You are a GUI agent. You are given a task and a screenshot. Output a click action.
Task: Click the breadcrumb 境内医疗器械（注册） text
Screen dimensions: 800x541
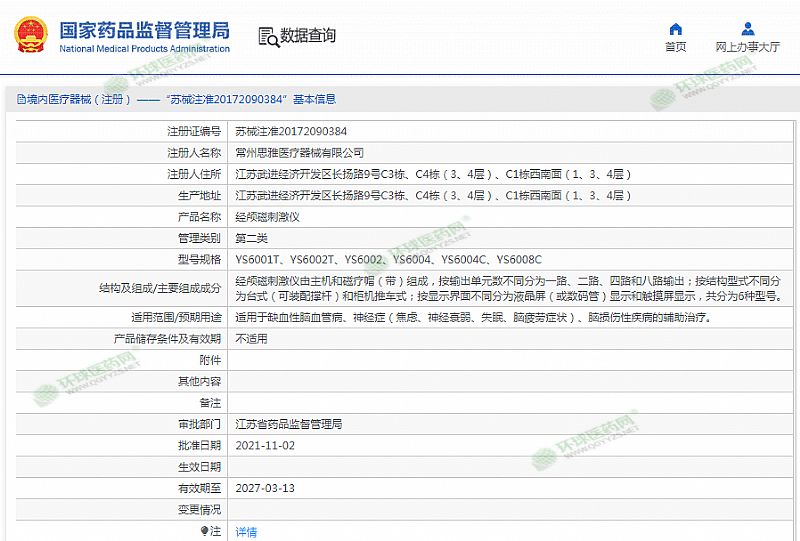pyautogui.click(x=73, y=99)
